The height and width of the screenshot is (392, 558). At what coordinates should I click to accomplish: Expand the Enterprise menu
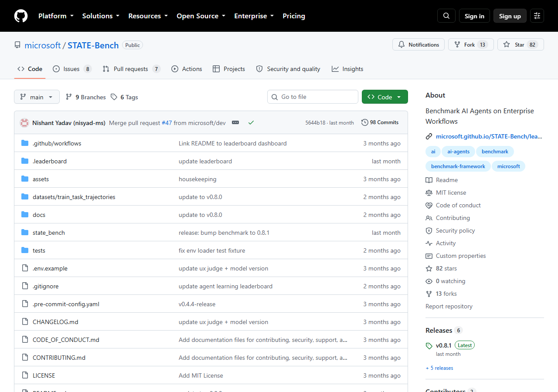point(254,16)
